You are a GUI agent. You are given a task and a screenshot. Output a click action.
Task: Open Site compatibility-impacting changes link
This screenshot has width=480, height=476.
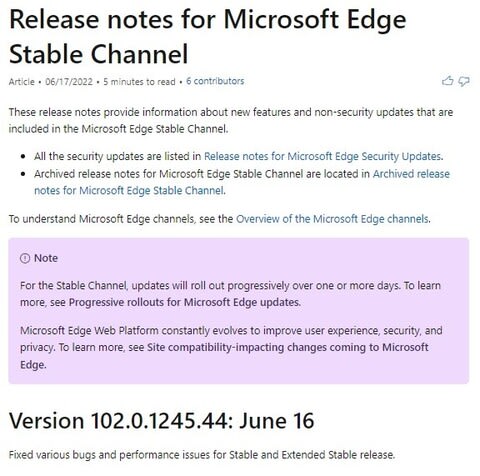(288, 347)
